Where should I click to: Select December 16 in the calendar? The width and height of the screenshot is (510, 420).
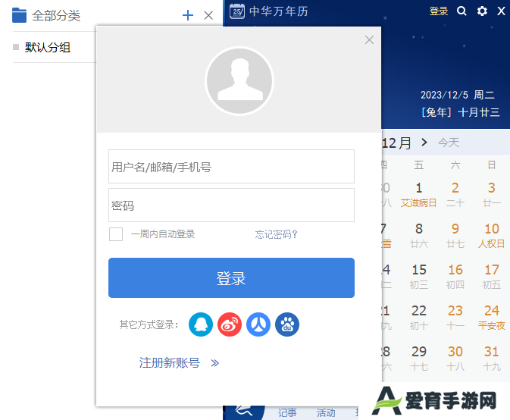(x=455, y=277)
